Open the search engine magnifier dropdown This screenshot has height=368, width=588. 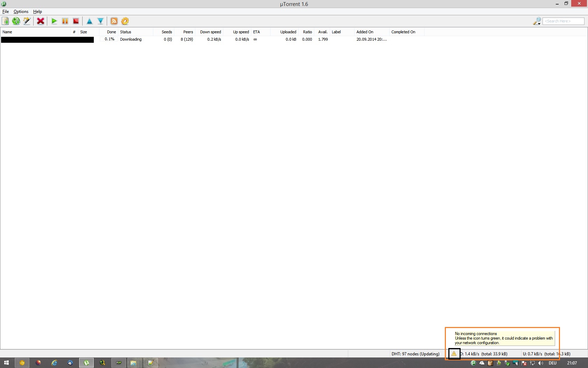(x=537, y=21)
